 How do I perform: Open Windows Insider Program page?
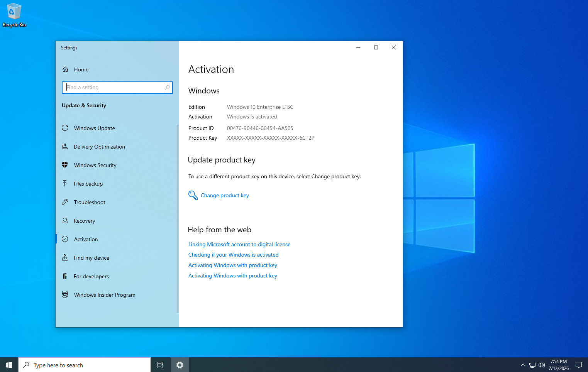point(117,295)
